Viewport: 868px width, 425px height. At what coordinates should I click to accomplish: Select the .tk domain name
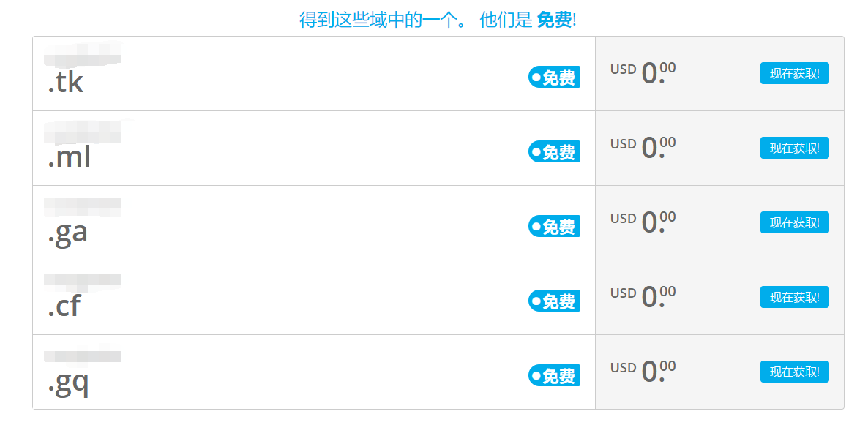(66, 83)
